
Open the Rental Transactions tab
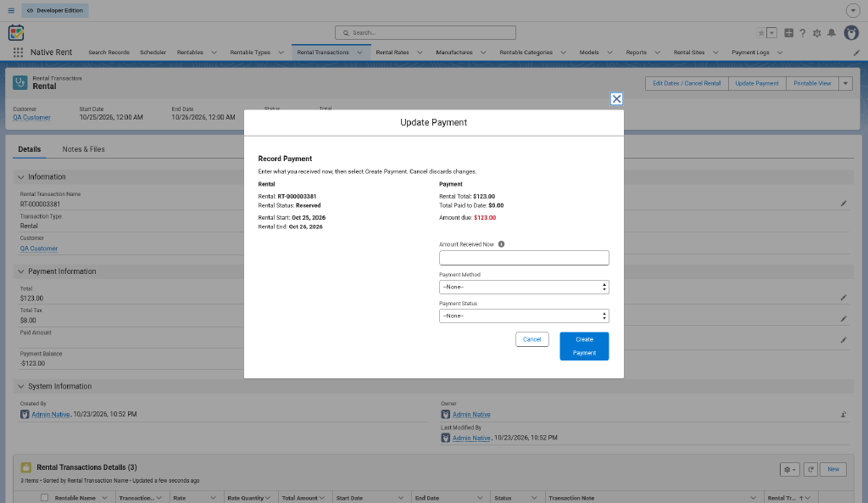(x=323, y=53)
